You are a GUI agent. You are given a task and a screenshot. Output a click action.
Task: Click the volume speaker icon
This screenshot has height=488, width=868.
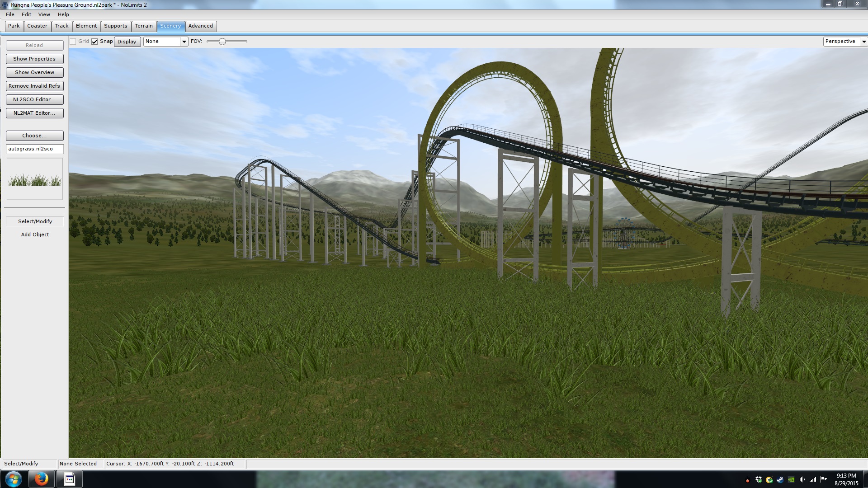pyautogui.click(x=802, y=479)
